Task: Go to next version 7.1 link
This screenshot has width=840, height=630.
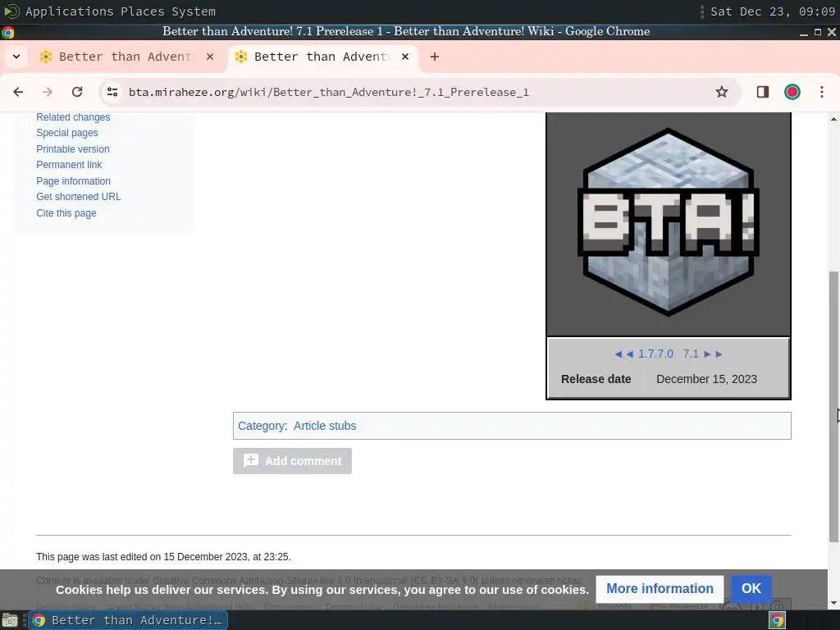Action: click(691, 354)
